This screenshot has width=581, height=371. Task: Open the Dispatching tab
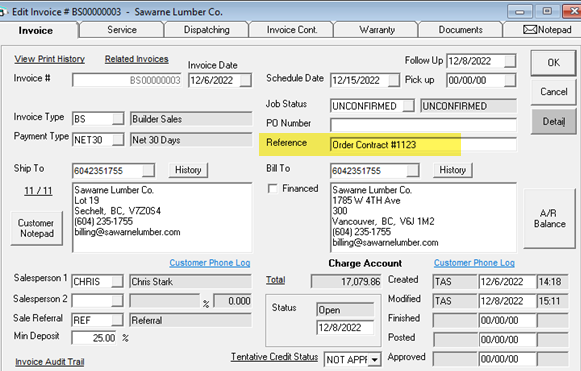pyautogui.click(x=206, y=30)
